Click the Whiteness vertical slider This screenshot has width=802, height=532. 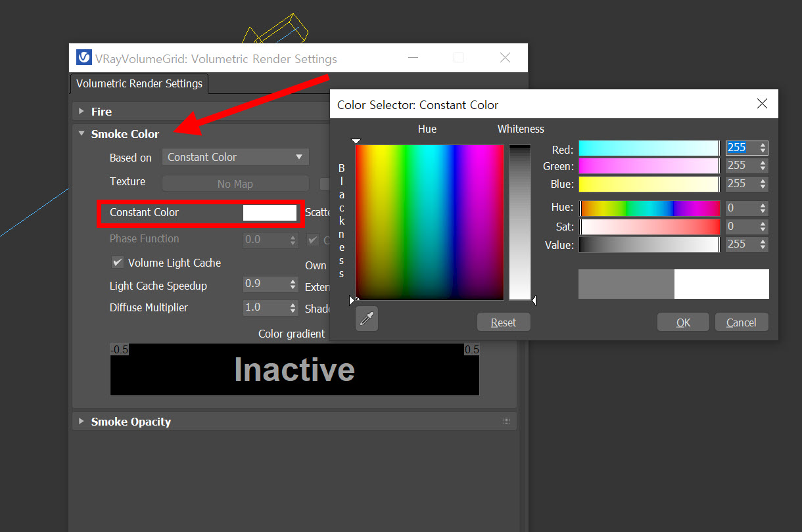[519, 222]
